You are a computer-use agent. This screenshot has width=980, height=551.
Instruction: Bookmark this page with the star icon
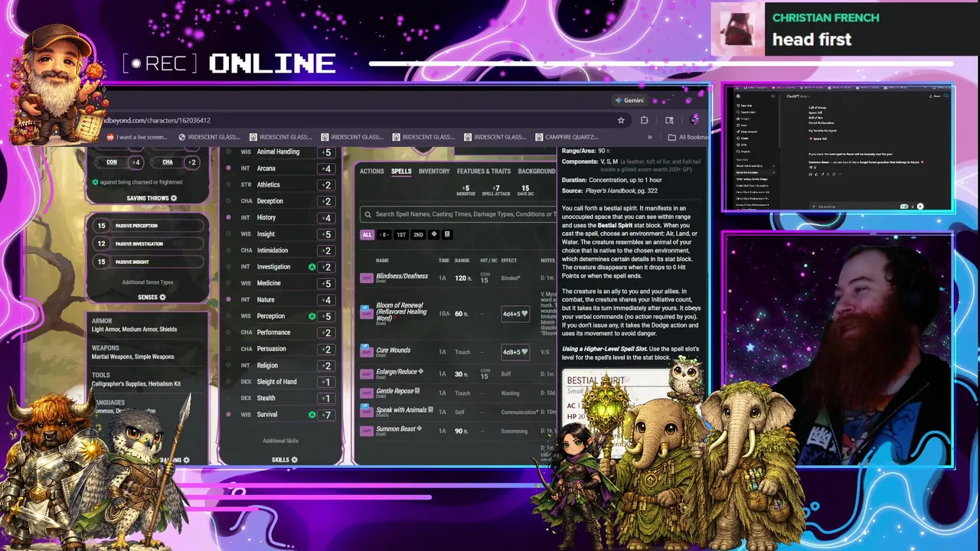621,120
